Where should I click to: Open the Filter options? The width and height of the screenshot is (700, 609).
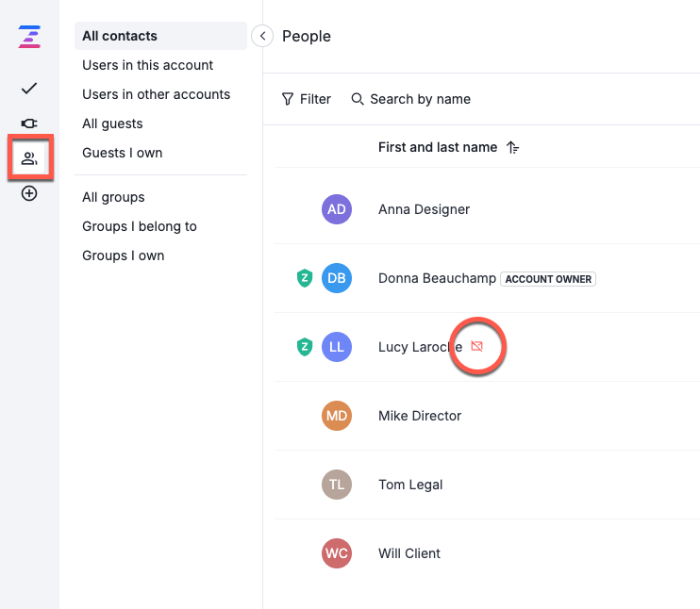click(x=307, y=99)
